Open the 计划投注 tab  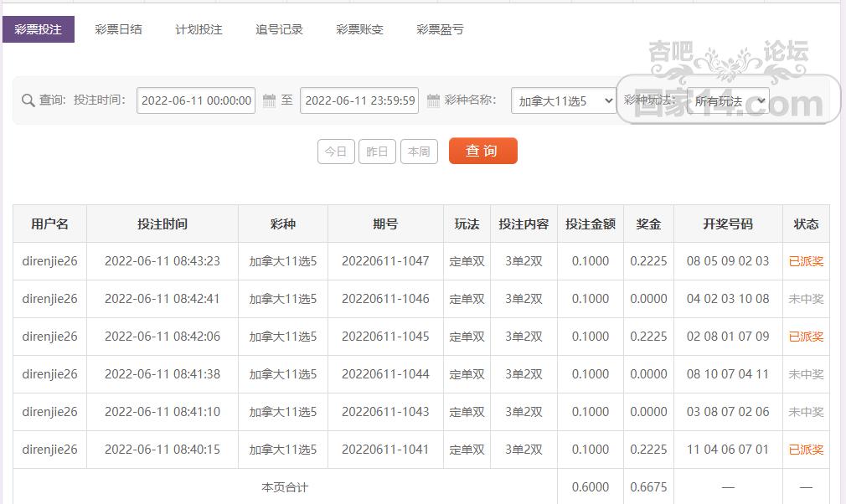pos(198,28)
